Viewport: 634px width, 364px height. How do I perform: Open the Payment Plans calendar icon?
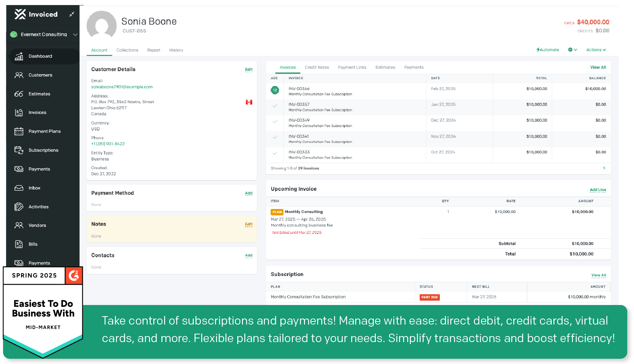19,131
